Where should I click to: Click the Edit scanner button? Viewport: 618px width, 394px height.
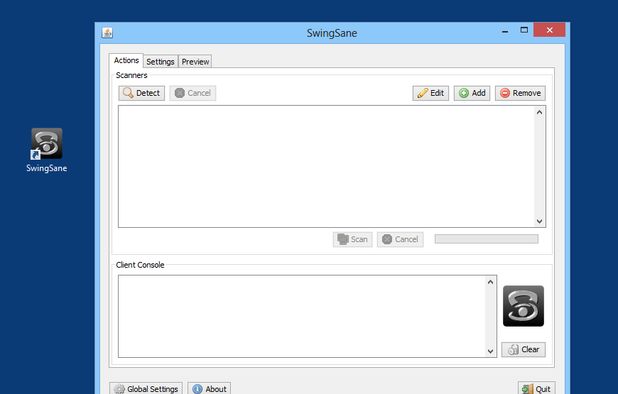430,93
